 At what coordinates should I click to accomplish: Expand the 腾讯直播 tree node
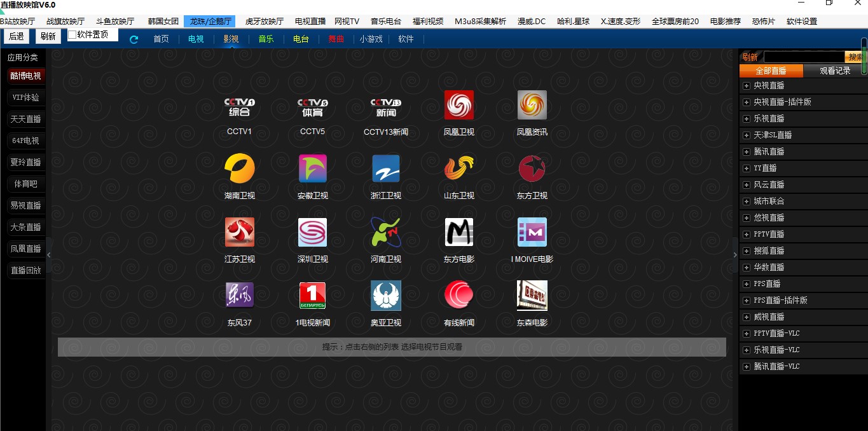747,152
